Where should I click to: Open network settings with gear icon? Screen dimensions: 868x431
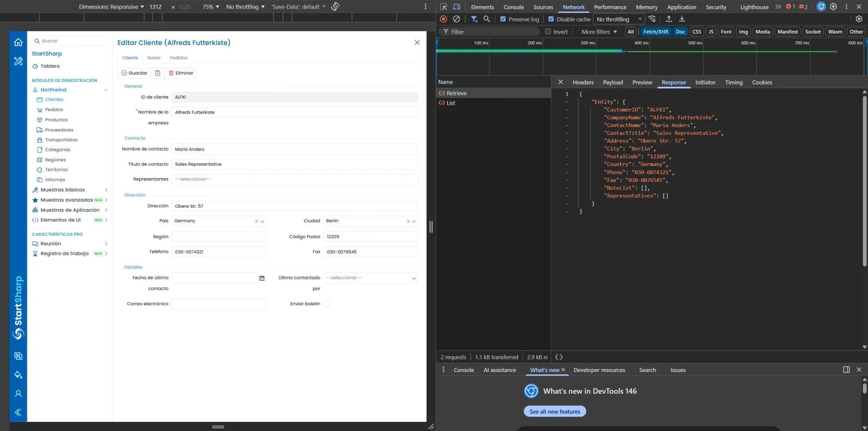pos(858,19)
